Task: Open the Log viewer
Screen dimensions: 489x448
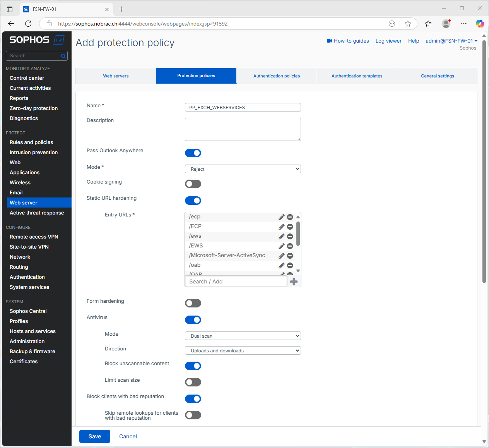Action: click(x=388, y=41)
